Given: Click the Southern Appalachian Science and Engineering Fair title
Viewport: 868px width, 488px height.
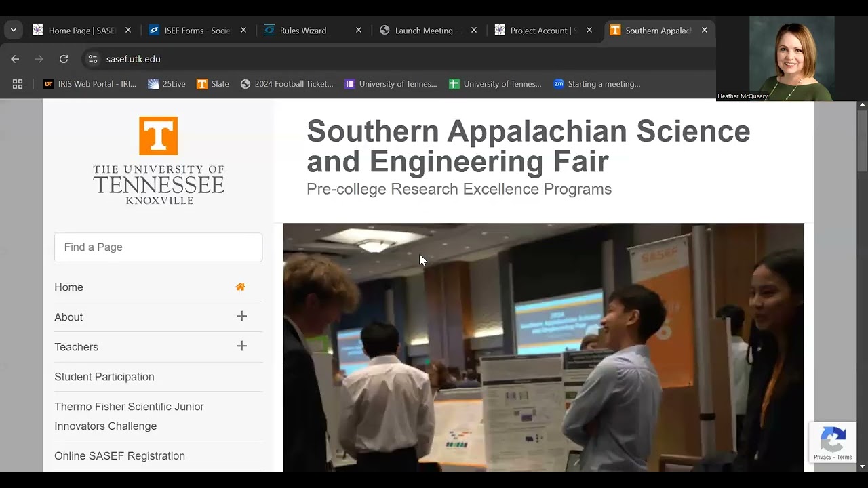Looking at the screenshot, I should point(528,146).
